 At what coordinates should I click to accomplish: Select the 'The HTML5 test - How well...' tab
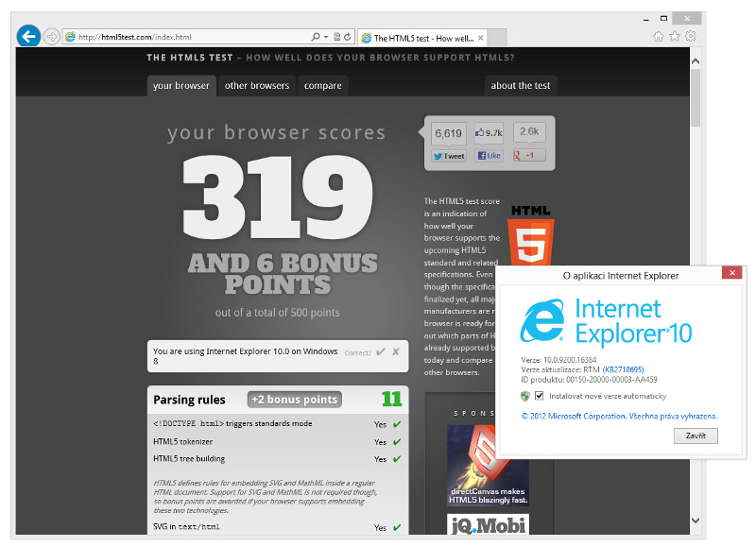click(x=422, y=38)
